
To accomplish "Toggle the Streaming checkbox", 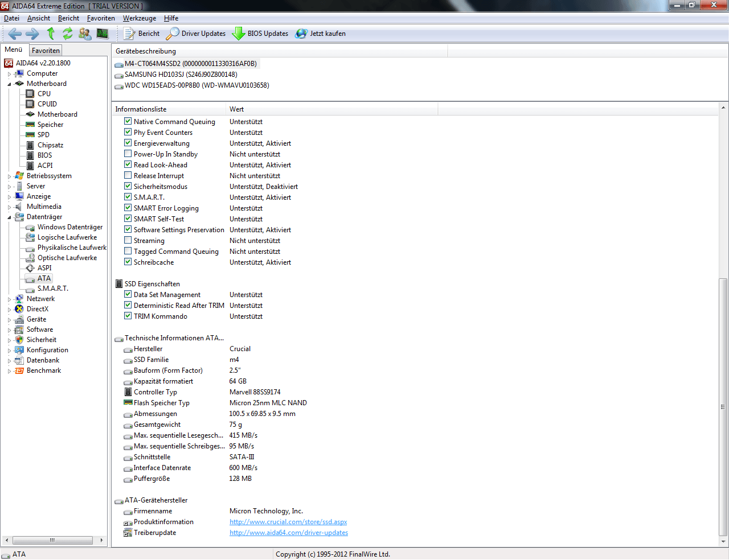I will 128,240.
